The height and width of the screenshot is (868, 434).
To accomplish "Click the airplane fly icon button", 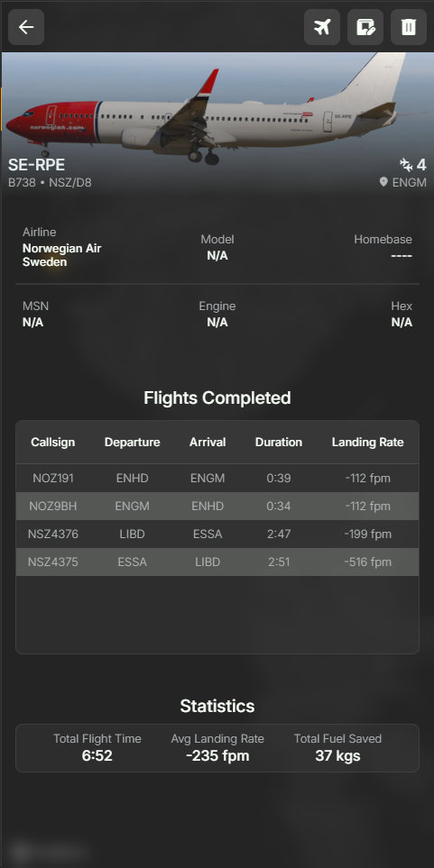I will [322, 27].
